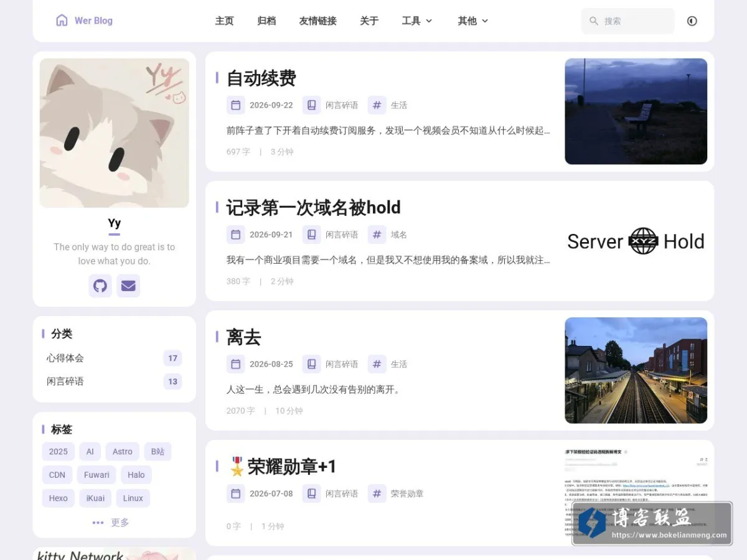Click the 17 count badge
Screen dimensions: 747x560
click(173, 358)
